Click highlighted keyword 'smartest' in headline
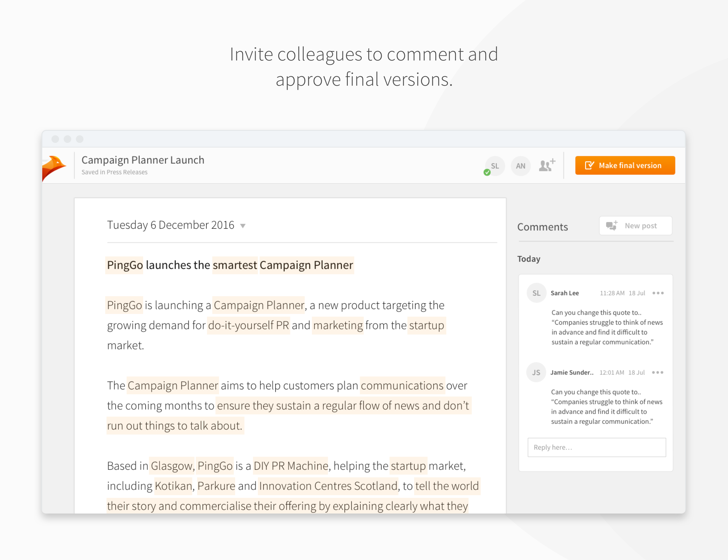Screen dimensions: 728x560 235,265
